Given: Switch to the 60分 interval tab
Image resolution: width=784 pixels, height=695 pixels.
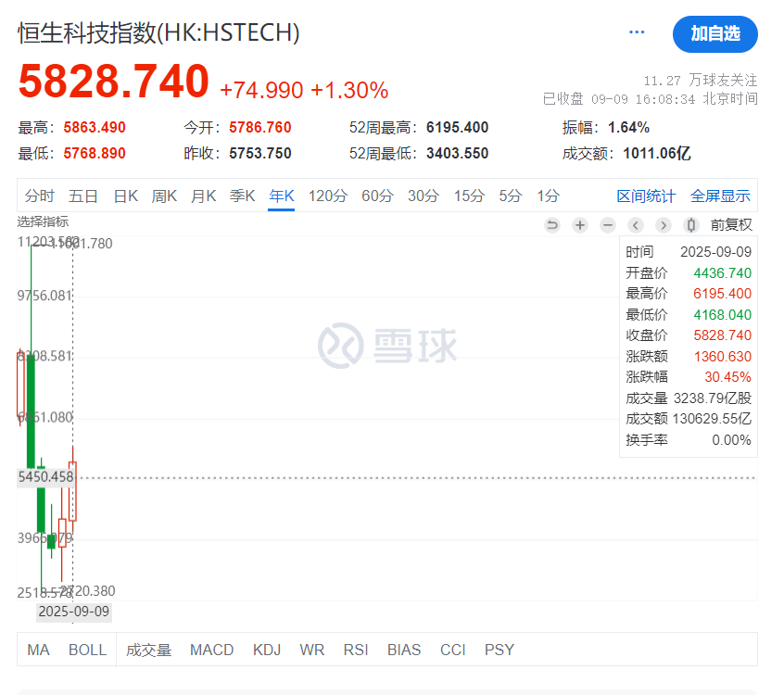Looking at the screenshot, I should point(377,196).
